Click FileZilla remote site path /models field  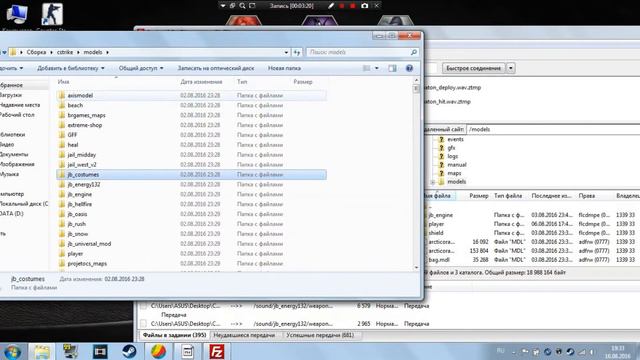pyautogui.click(x=553, y=129)
